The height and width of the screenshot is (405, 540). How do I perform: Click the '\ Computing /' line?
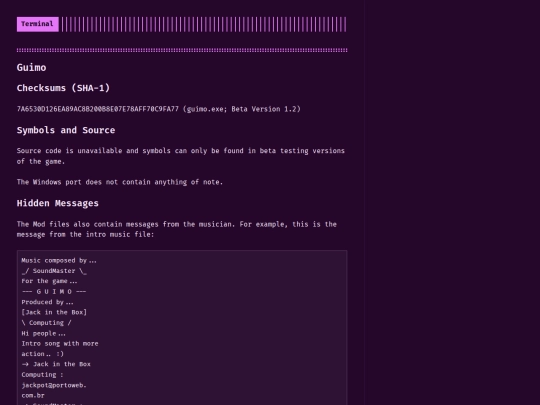[46, 323]
